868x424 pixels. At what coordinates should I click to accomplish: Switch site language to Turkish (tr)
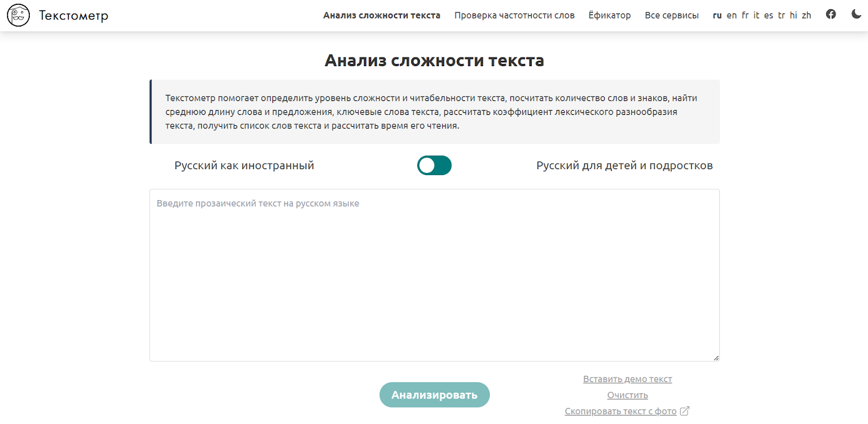click(x=781, y=16)
